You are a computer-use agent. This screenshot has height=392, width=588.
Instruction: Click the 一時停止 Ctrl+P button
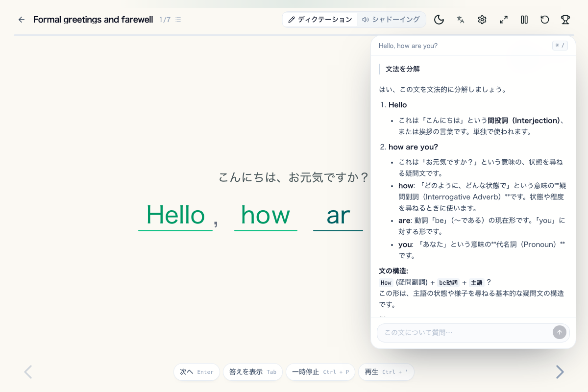(x=320, y=372)
